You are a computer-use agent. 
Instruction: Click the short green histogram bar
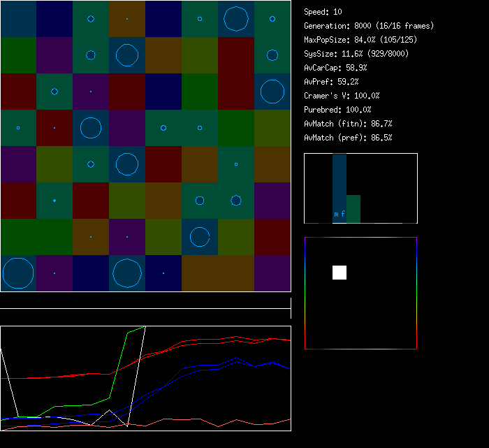coord(353,208)
